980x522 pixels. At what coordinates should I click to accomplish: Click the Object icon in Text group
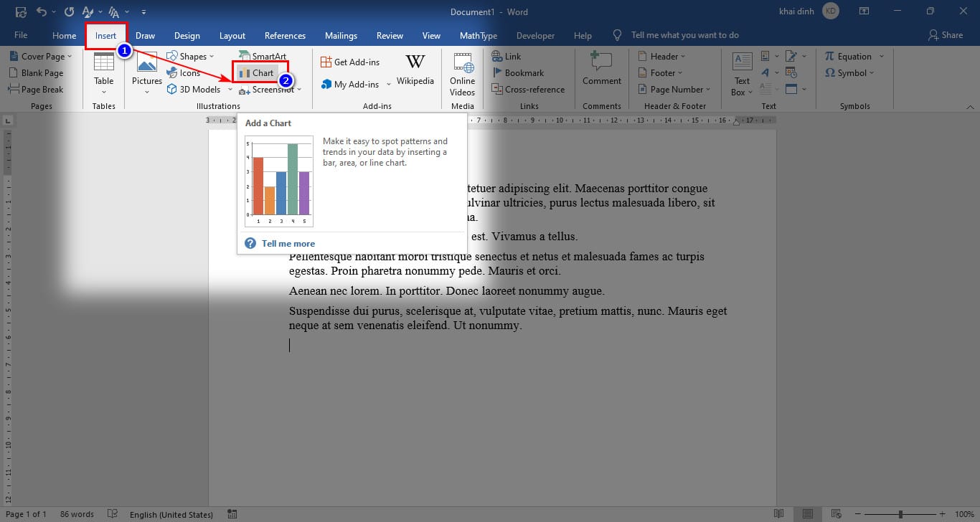791,90
